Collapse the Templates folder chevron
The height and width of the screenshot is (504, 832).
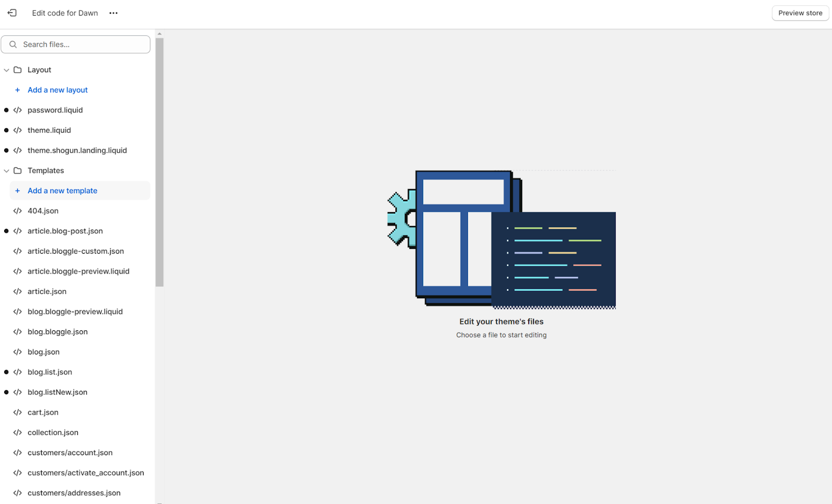(x=6, y=171)
